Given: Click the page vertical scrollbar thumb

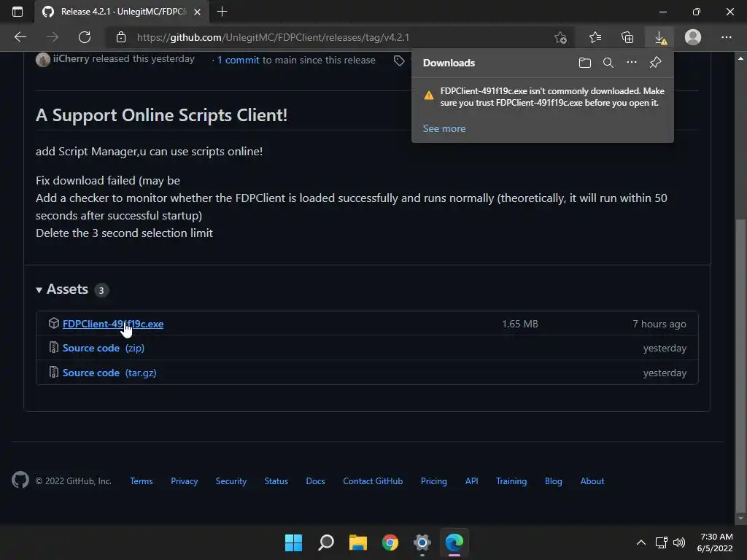Looking at the screenshot, I should (740, 365).
